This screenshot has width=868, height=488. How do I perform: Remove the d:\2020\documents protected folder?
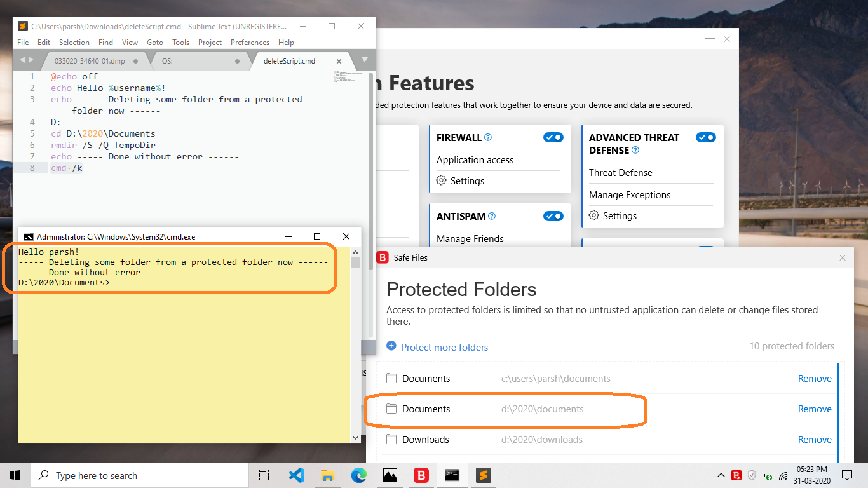[815, 409]
